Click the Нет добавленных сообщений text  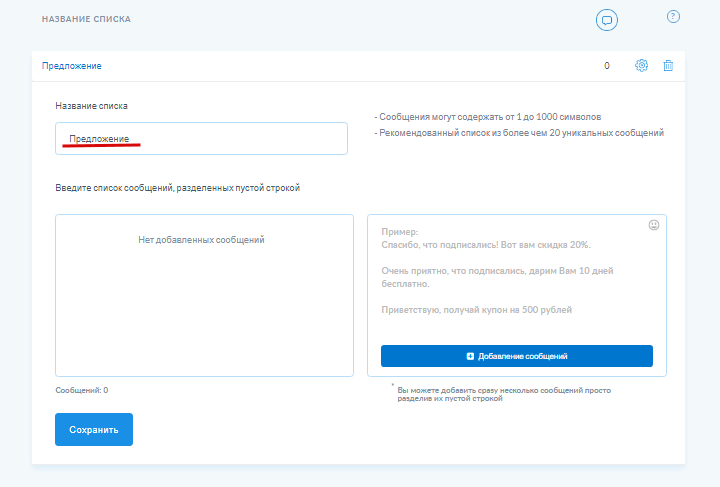[x=201, y=240]
